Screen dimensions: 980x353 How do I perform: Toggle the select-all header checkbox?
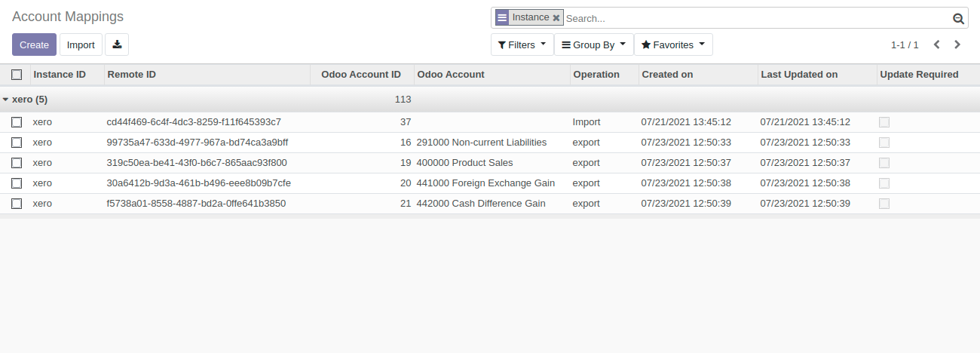(x=17, y=75)
